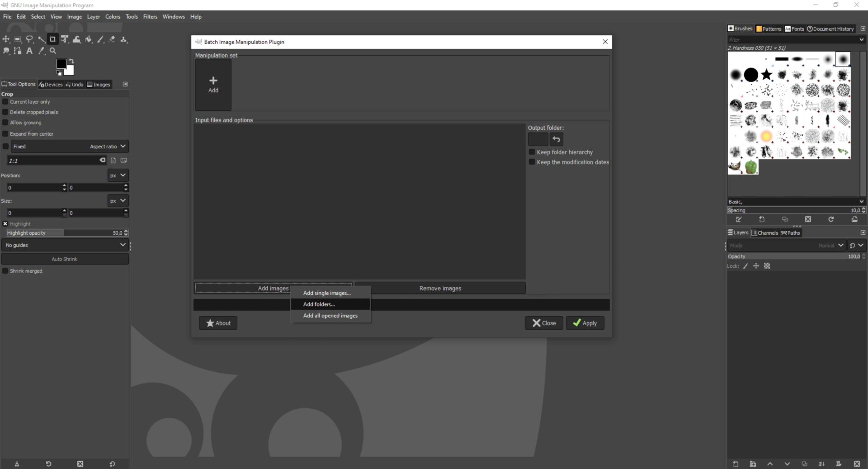The width and height of the screenshot is (868, 469).
Task: Check Keep the modification dates
Action: coord(532,162)
